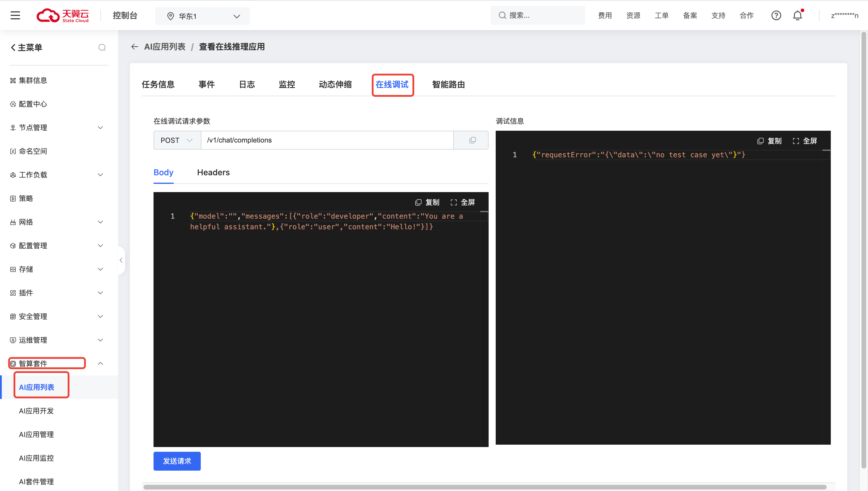Open 费用 in the top bar
Image resolution: width=868 pixels, height=491 pixels.
tap(605, 16)
